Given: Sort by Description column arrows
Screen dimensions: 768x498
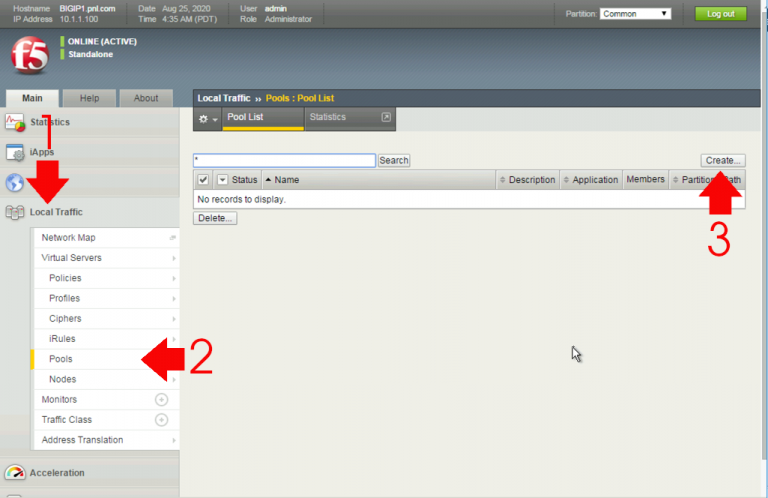Looking at the screenshot, I should 502,180.
